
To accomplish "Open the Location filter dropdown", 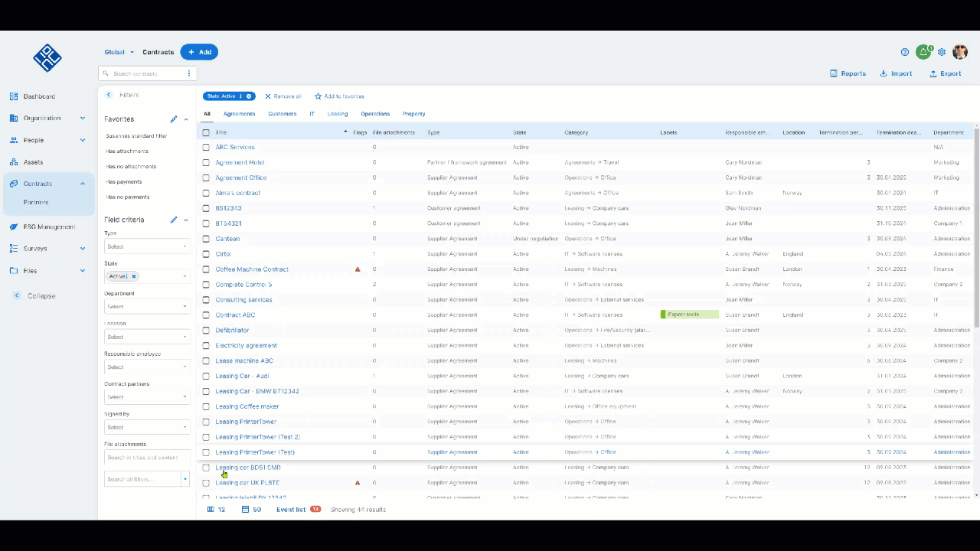I will (147, 337).
